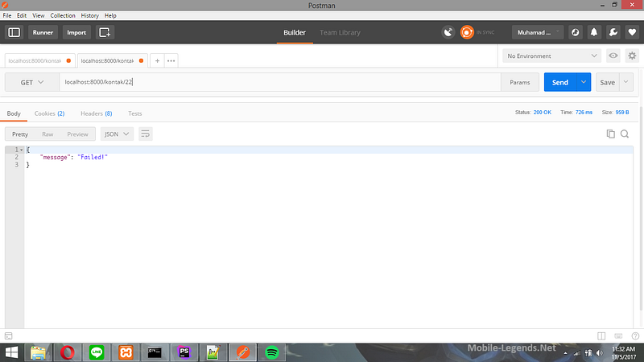
Task: Add a new request tab
Action: 157,61
